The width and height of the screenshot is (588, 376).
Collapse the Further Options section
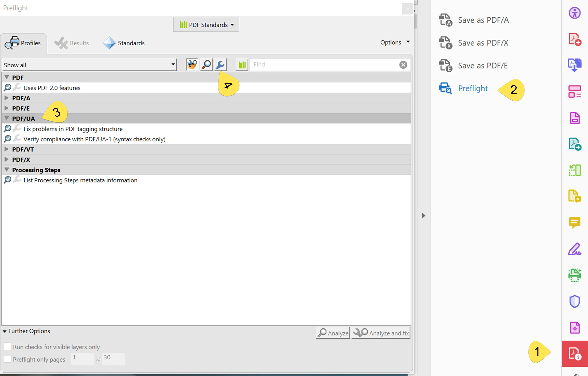pyautogui.click(x=5, y=331)
